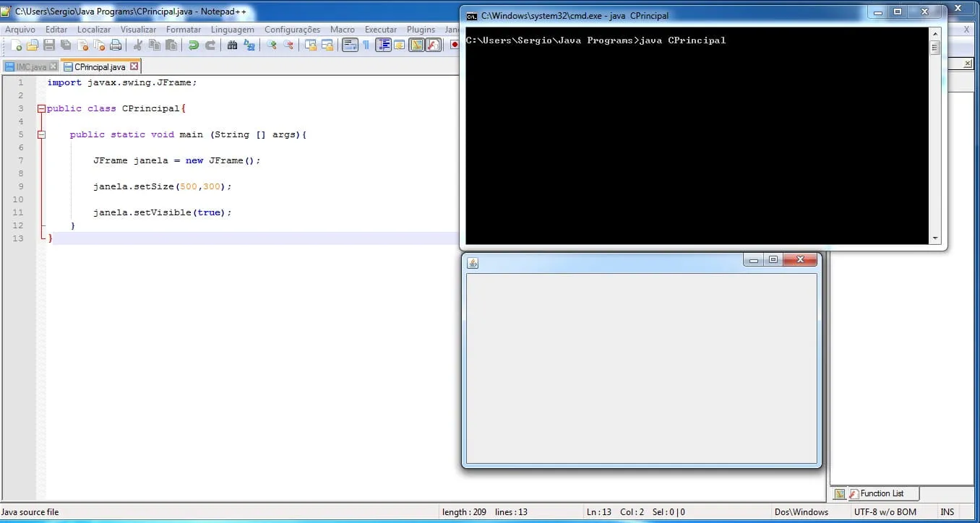Switch to the IMC.java tab

coord(31,67)
